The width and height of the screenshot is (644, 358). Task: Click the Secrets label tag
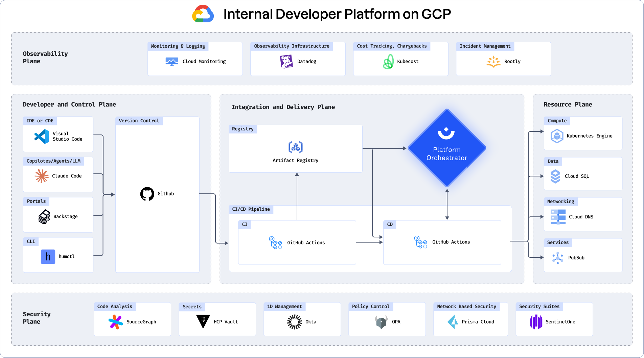pos(192,307)
